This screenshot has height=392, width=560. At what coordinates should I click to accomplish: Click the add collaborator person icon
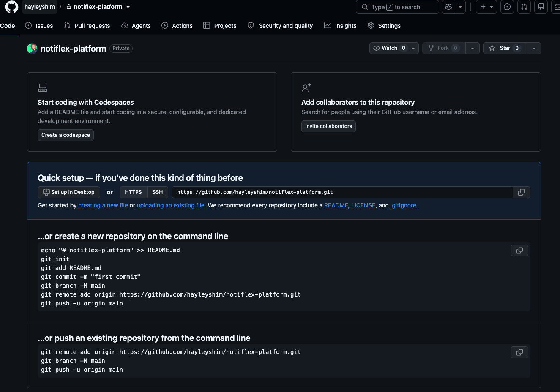[x=306, y=88]
